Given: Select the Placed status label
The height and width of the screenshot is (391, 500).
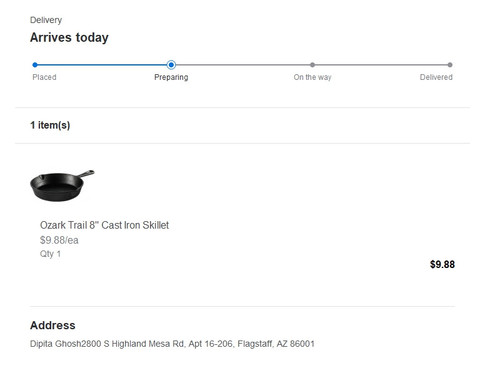Looking at the screenshot, I should click(x=44, y=77).
